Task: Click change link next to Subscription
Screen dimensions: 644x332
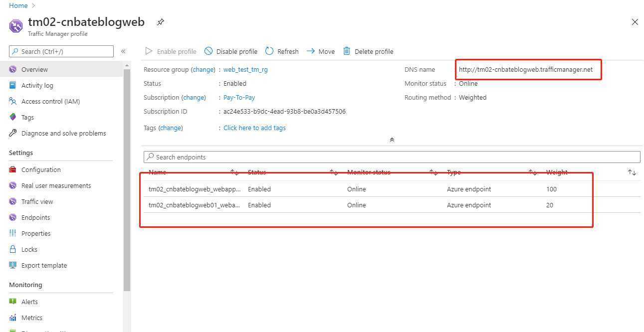Action: tap(194, 98)
